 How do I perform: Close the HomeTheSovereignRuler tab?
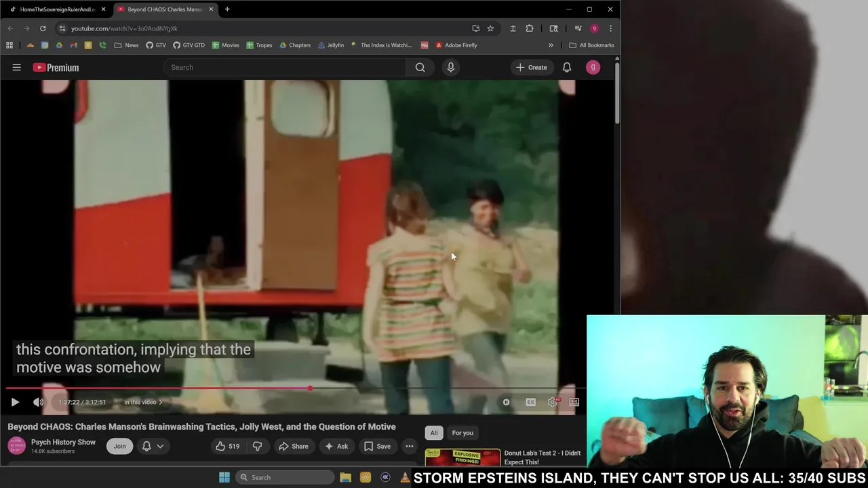pyautogui.click(x=103, y=9)
